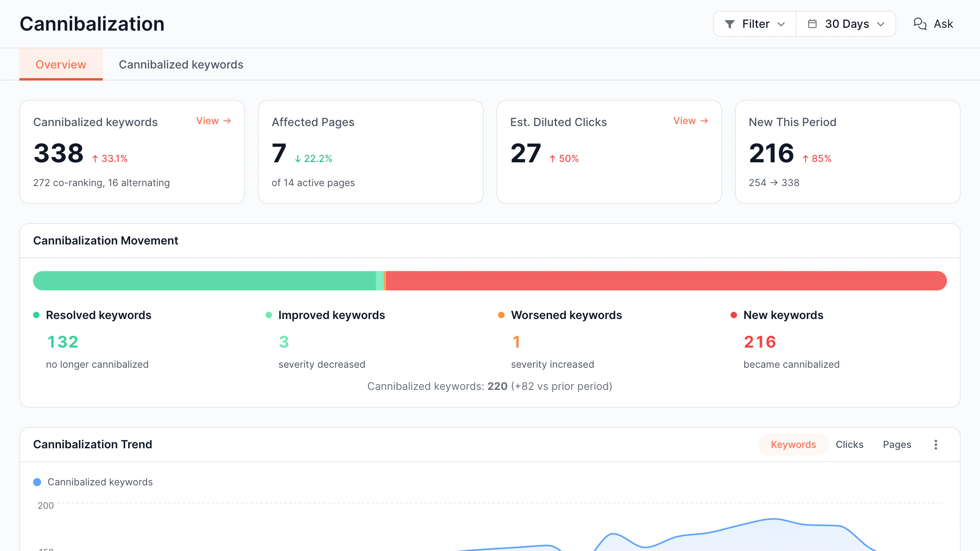This screenshot has width=980, height=551.
Task: Open the 30 Days date range dropdown
Action: pos(846,24)
